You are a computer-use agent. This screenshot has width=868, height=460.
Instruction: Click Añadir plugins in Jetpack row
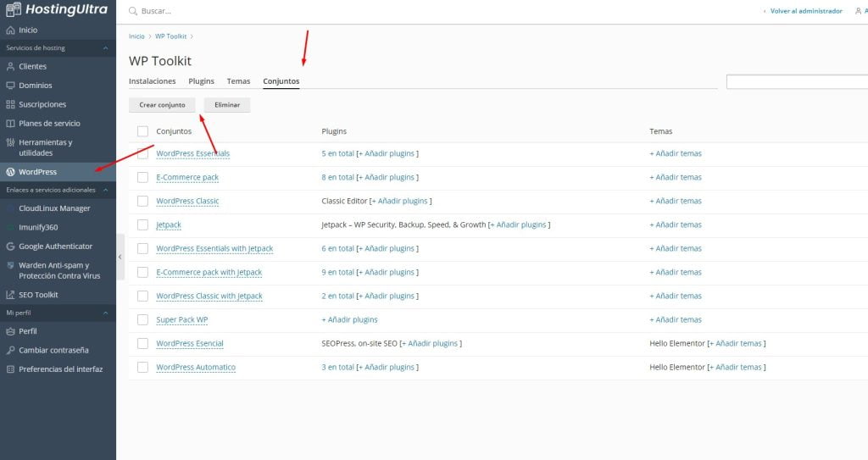tap(519, 224)
